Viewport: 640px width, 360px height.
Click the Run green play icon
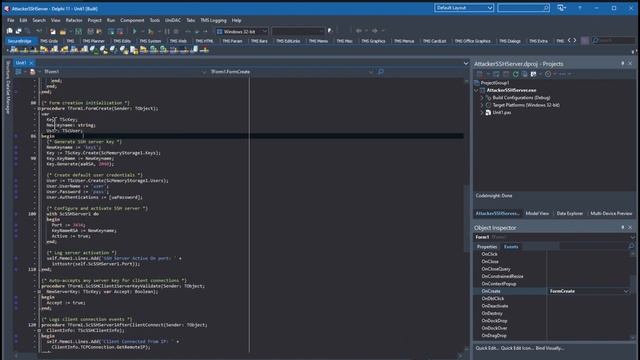coord(134,31)
